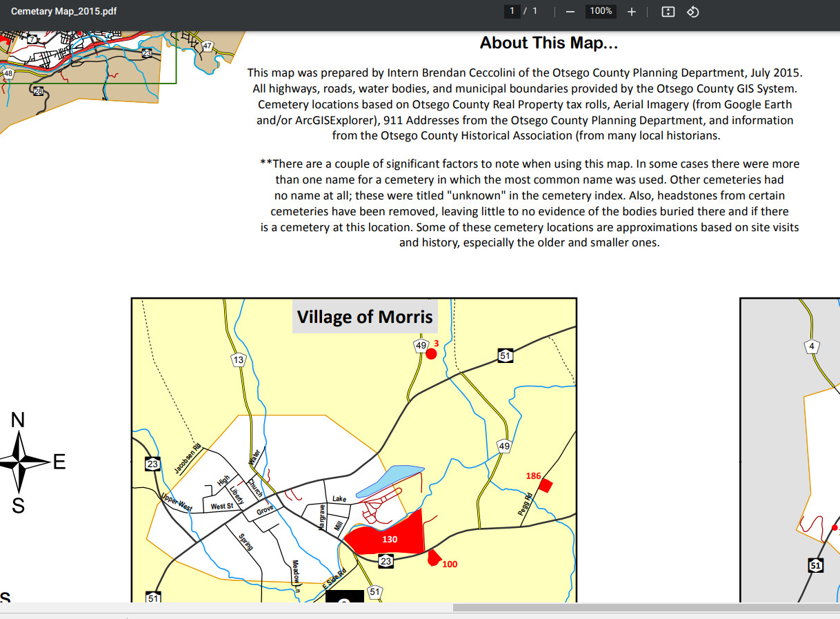
Task: Click the total page count '1' after the slash
Action: [534, 11]
